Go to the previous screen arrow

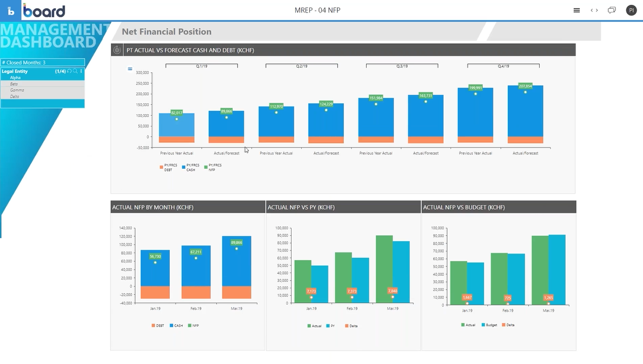592,10
